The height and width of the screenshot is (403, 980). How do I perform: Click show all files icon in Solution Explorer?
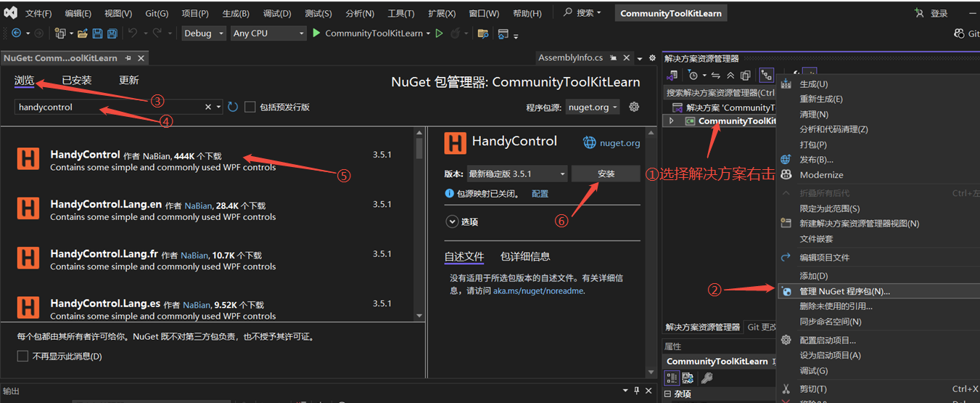745,75
